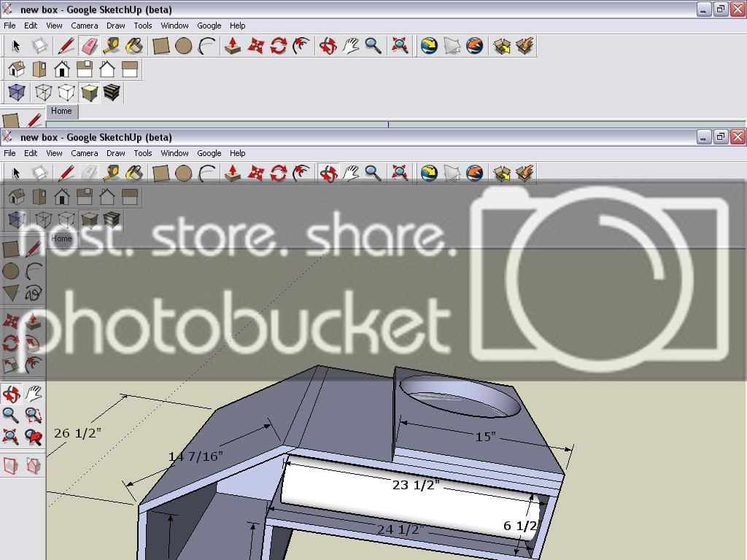The width and height of the screenshot is (747, 560).
Task: Click Get Current View globe icon in background window
Action: (429, 46)
